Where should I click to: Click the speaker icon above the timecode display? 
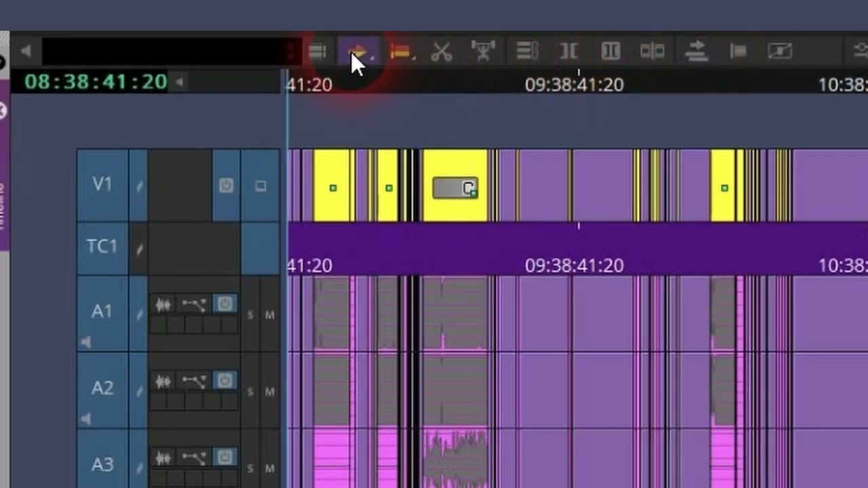coord(26,51)
